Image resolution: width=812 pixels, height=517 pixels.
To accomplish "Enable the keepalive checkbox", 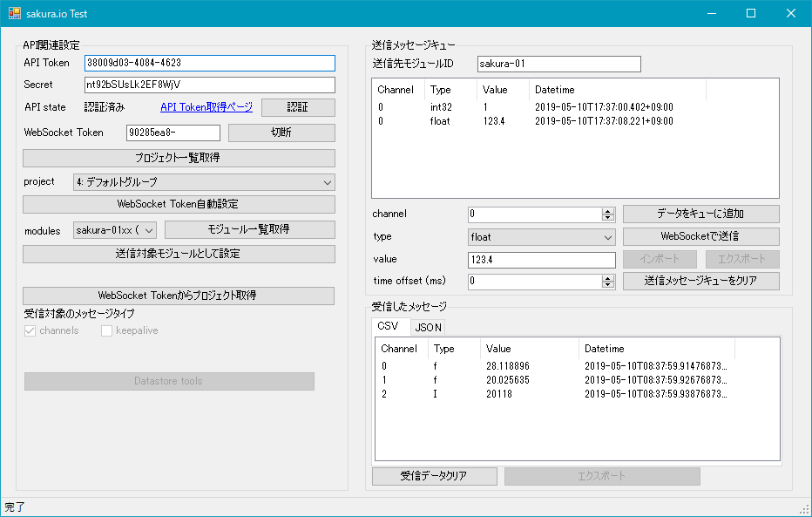I will pos(107,331).
